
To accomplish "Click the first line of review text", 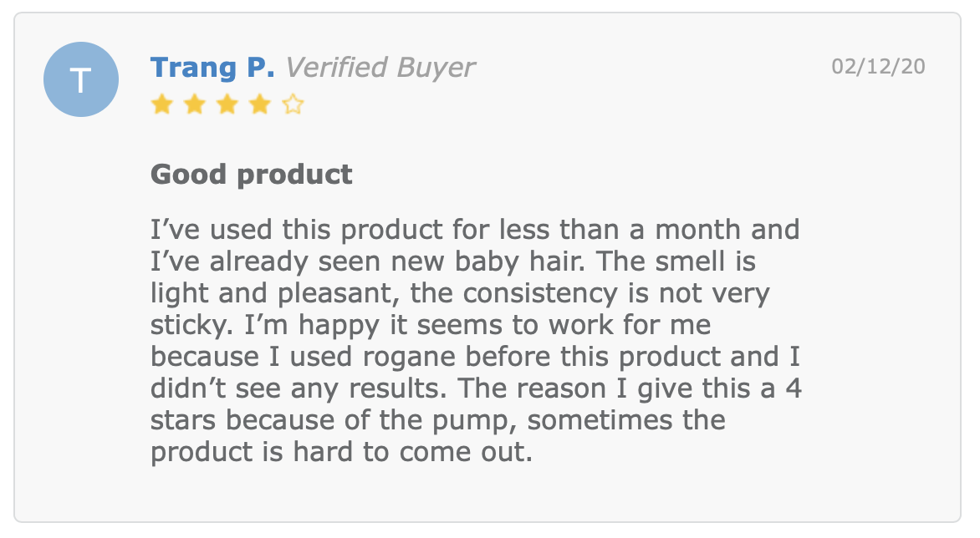I will click(x=475, y=230).
